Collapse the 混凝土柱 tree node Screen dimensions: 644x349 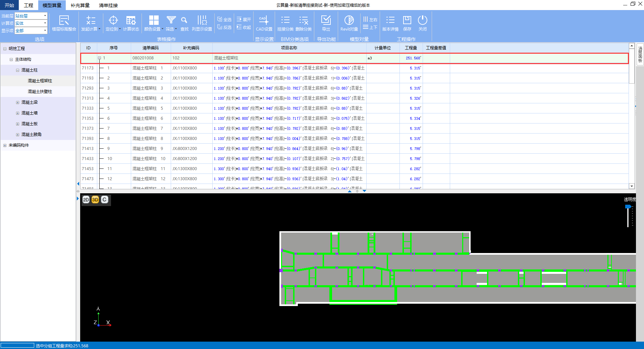(17, 70)
